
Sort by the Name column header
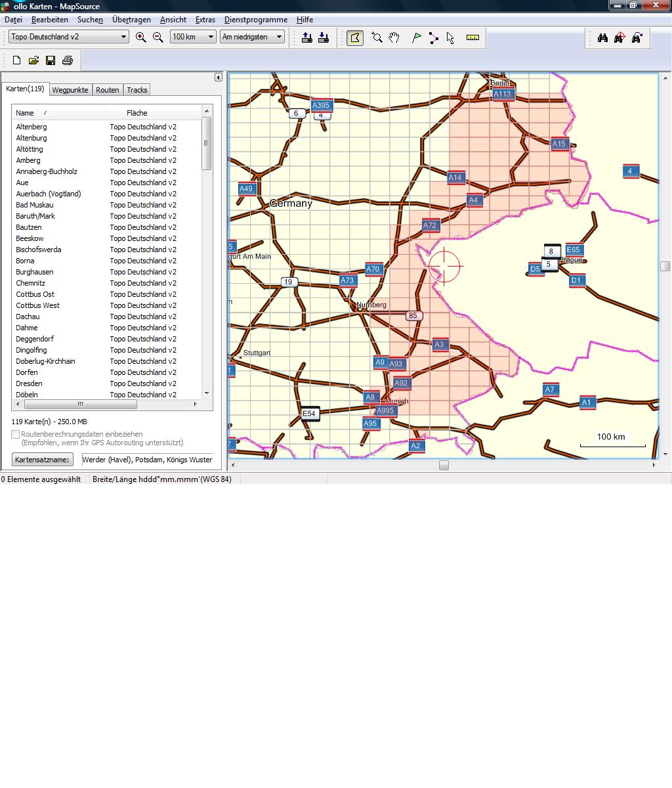pos(59,113)
